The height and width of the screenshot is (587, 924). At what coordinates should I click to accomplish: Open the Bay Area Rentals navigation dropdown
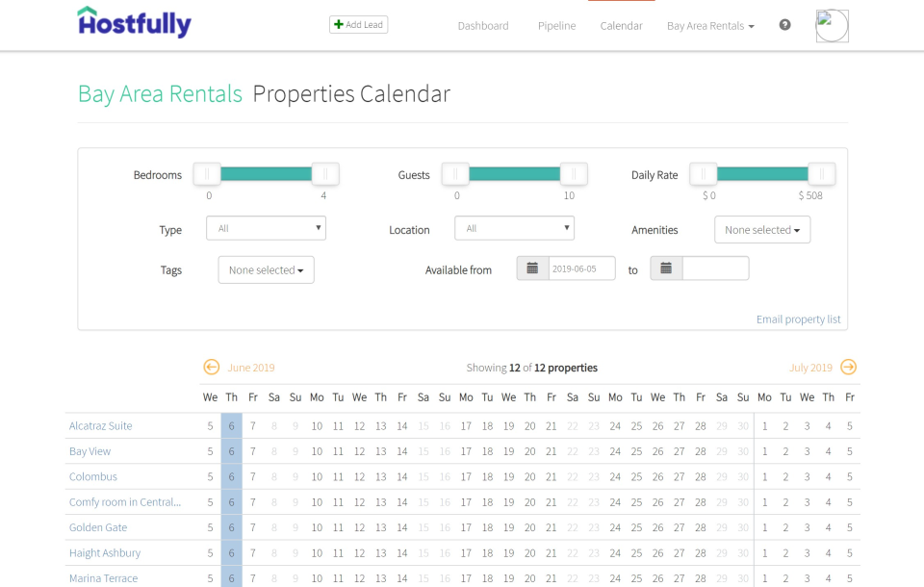710,26
